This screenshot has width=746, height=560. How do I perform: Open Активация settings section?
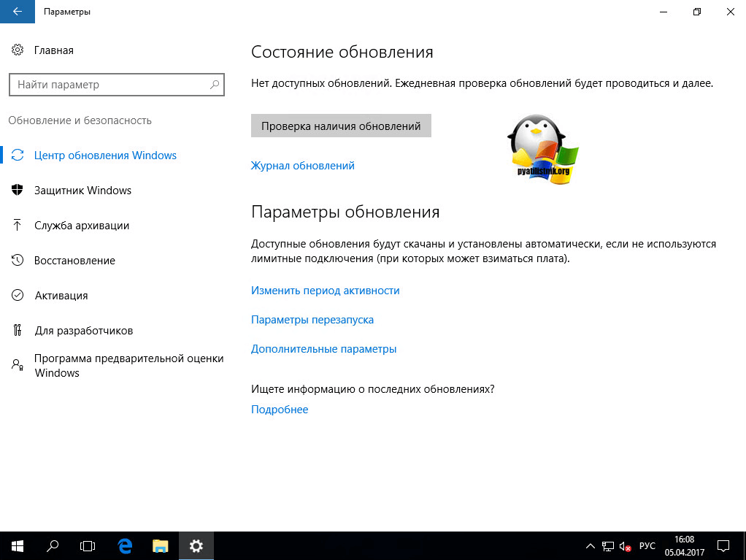click(x=61, y=296)
